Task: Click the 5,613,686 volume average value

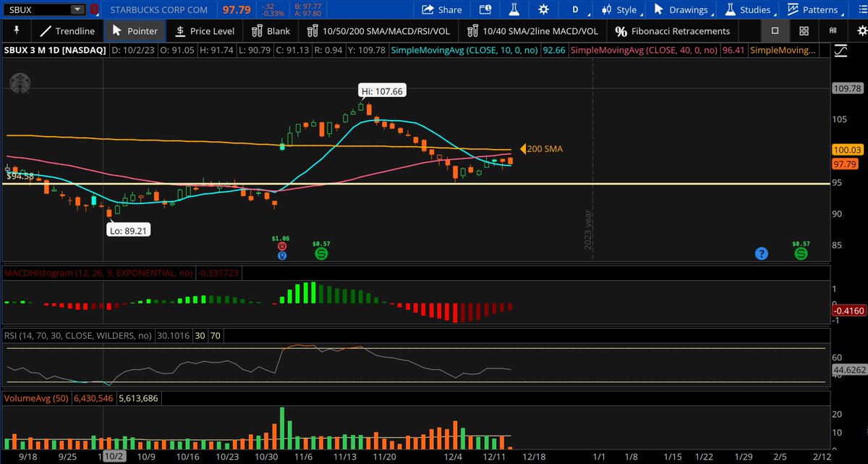Action: (x=139, y=398)
